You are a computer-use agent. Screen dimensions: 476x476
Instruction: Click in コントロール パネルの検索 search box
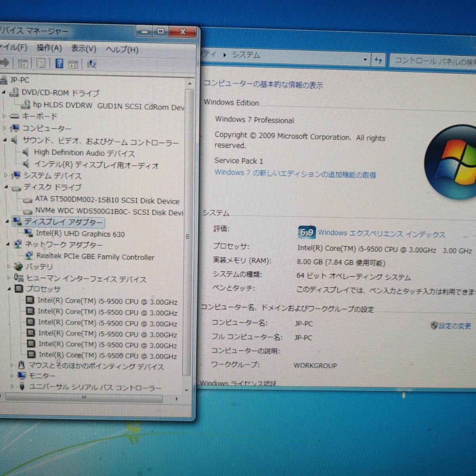(433, 61)
